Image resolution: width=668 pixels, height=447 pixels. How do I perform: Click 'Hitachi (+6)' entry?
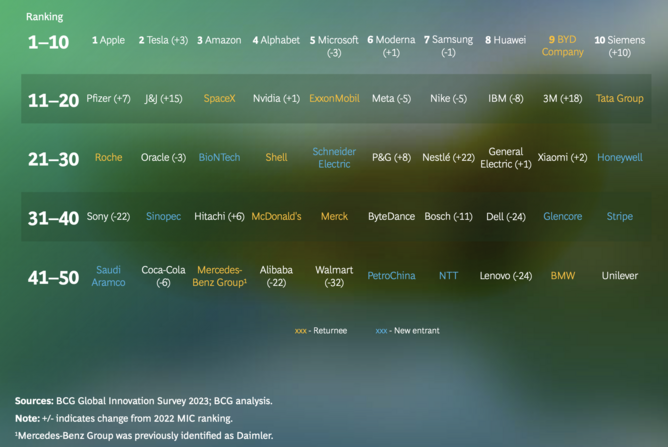[x=219, y=216]
